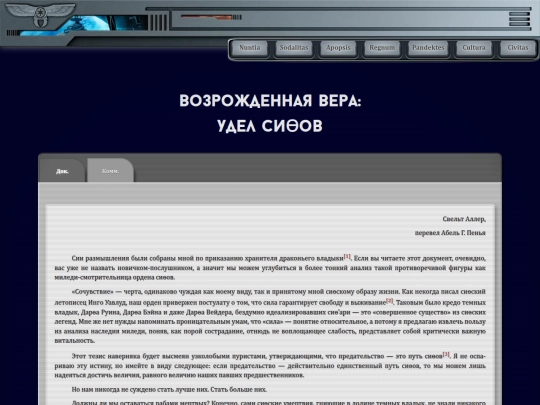Follow footnote reference [2]
Image resolution: width=540 pixels, height=405 pixels.
click(x=389, y=301)
